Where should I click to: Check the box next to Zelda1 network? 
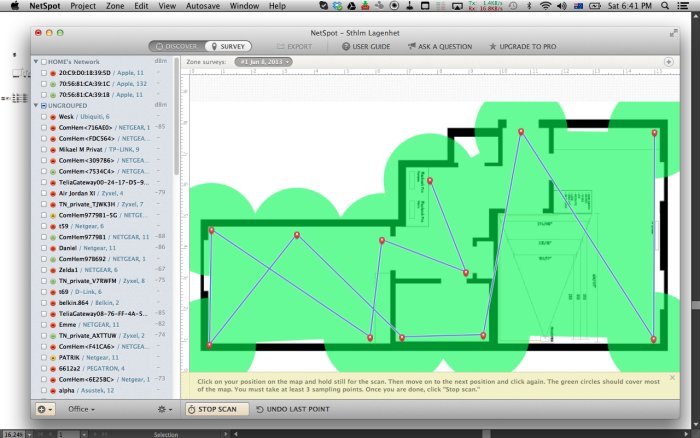click(44, 270)
